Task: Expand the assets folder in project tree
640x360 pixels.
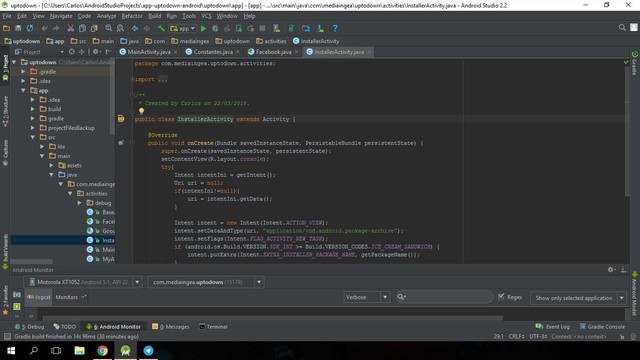Action: click(x=51, y=165)
